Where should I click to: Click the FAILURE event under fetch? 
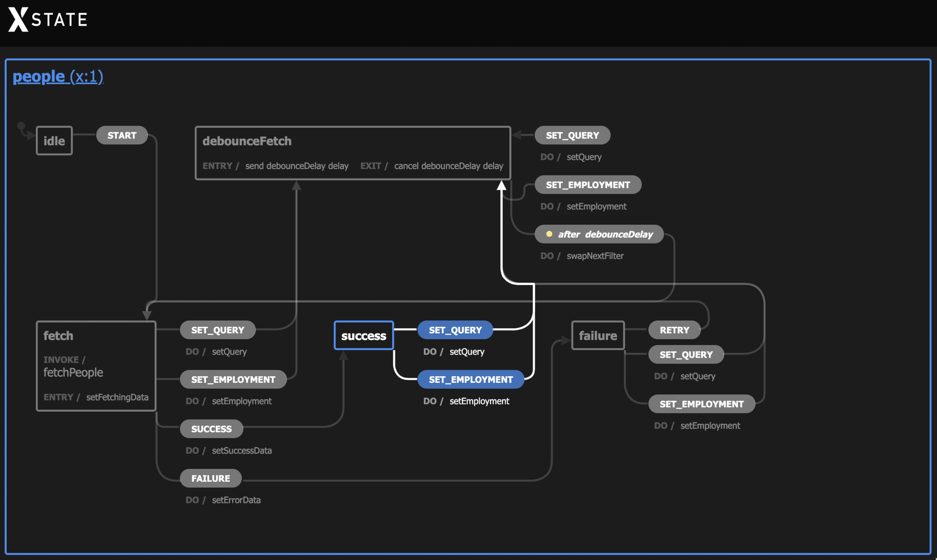pos(210,478)
